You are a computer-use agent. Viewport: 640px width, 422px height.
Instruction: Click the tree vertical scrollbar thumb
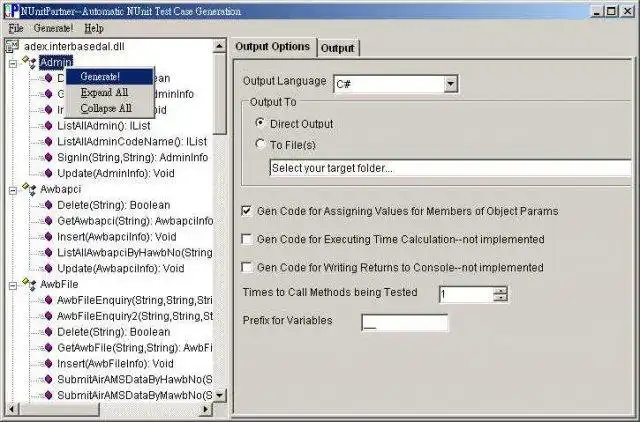(x=220, y=93)
